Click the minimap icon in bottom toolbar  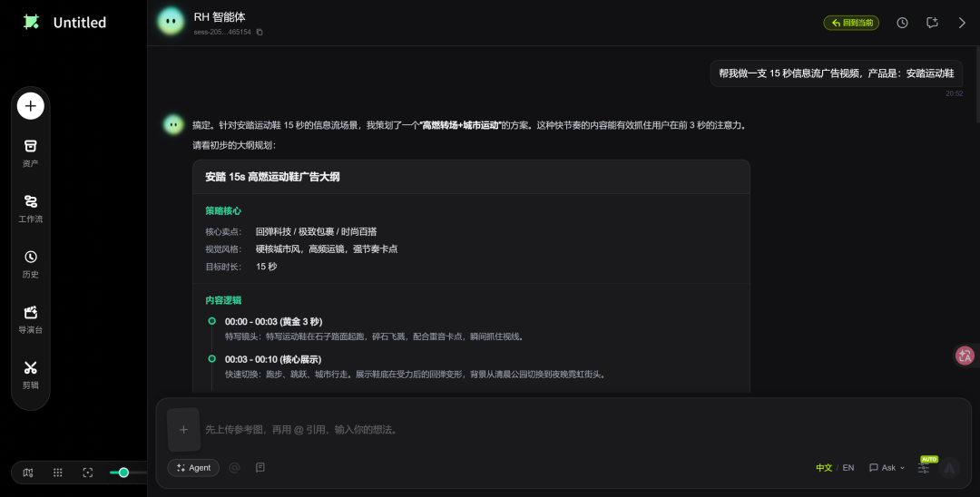point(28,473)
